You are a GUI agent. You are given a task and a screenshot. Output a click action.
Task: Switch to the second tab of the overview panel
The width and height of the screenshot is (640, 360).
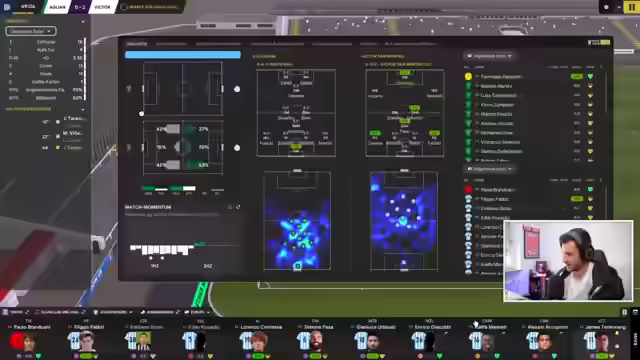[171, 44]
